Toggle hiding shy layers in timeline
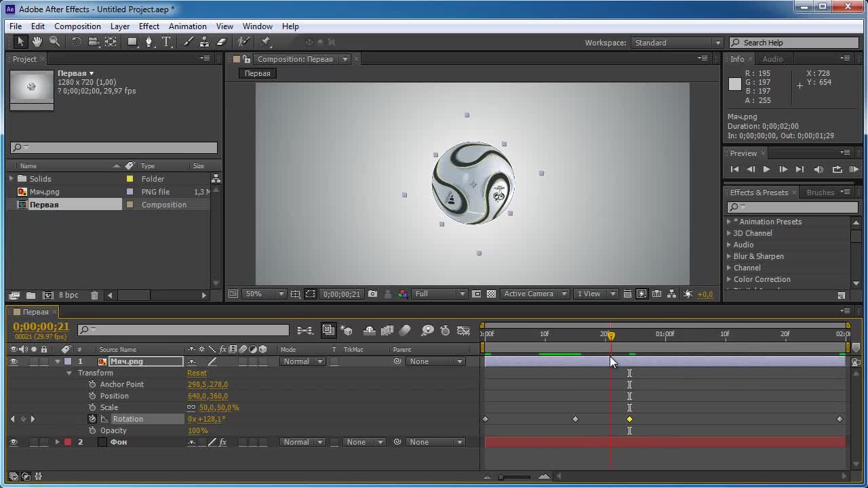The width and height of the screenshot is (868, 488). 370,330
